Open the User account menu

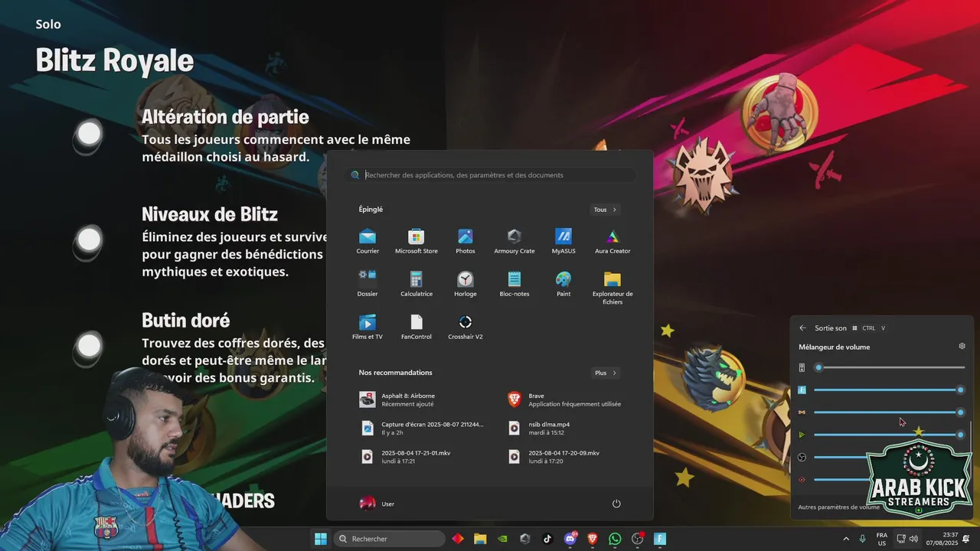point(377,504)
